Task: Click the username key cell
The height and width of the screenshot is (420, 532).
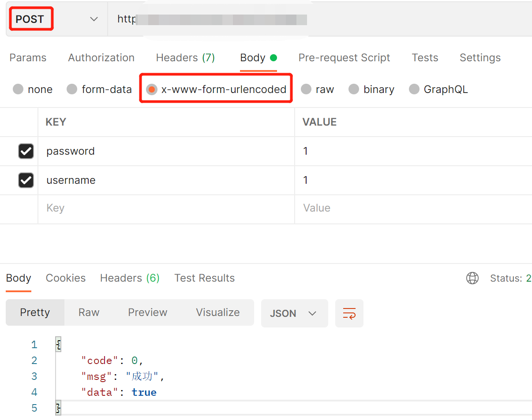Action: point(166,180)
